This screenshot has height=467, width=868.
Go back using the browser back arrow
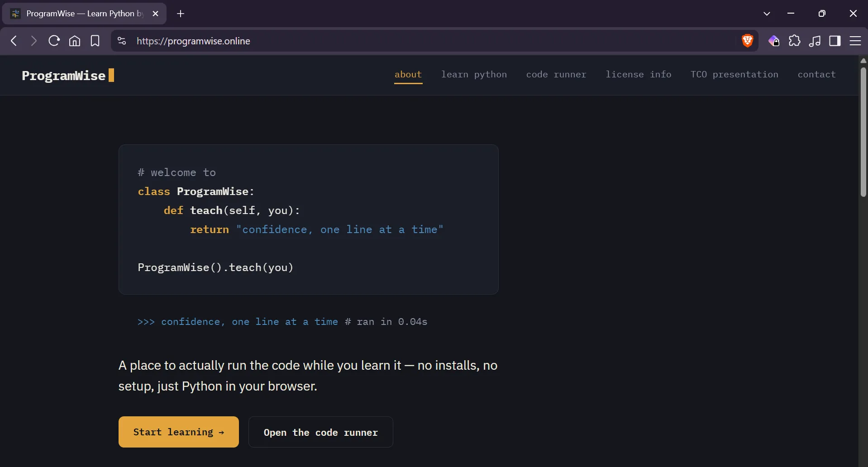coord(14,41)
